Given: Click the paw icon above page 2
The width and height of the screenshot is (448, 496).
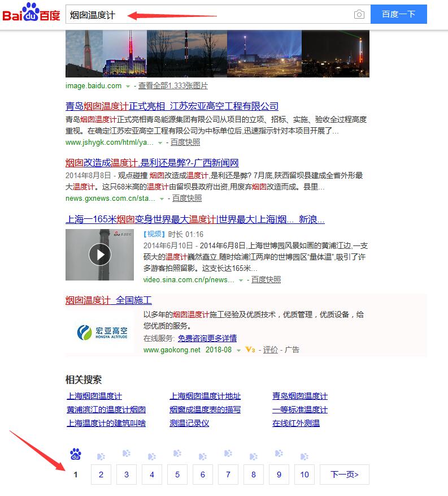Looking at the screenshot, I should pos(101,456).
